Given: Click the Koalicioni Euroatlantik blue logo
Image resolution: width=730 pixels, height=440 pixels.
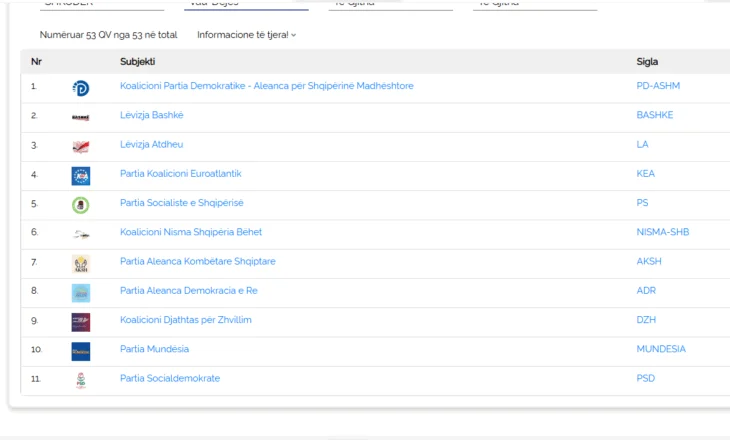Looking at the screenshot, I should click(x=81, y=176).
